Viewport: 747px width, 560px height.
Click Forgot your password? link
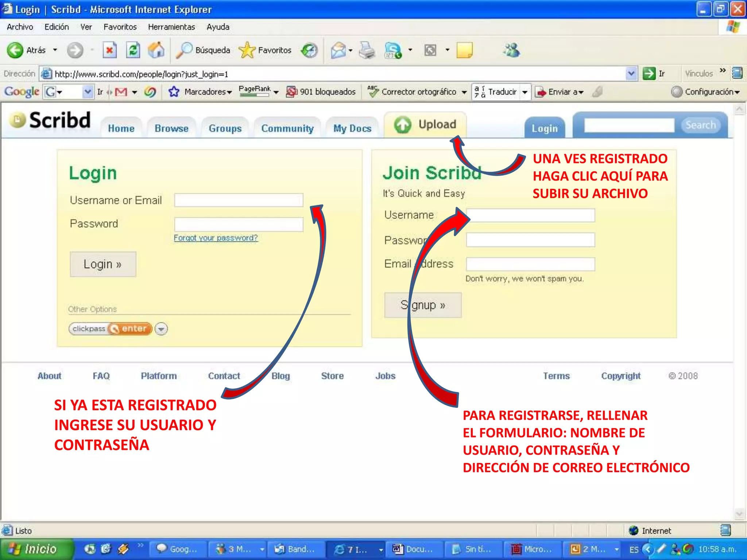216,238
